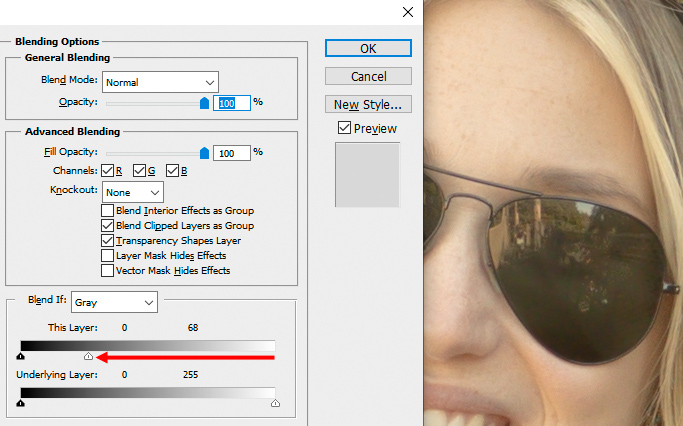Enable Blend Interior Effects as Group

108,211
